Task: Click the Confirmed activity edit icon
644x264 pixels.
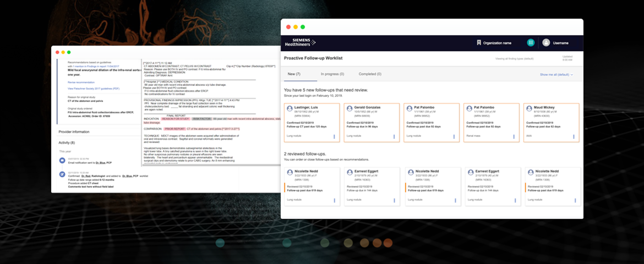Action: (x=62, y=174)
